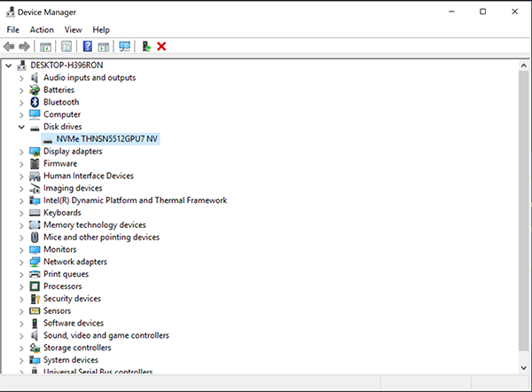Scan for hardware changes monitor icon
The width and height of the screenshot is (532, 392).
124,46
